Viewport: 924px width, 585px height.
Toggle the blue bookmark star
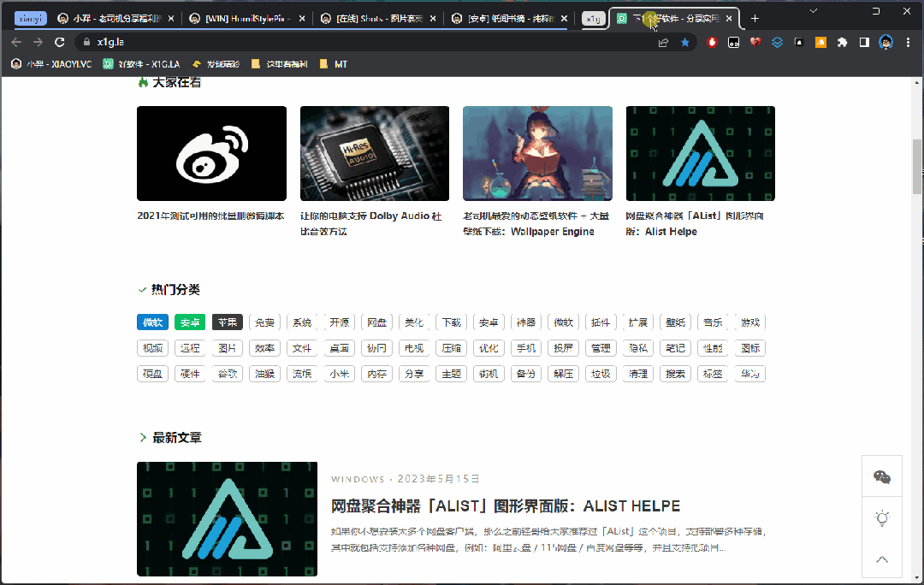pos(684,42)
